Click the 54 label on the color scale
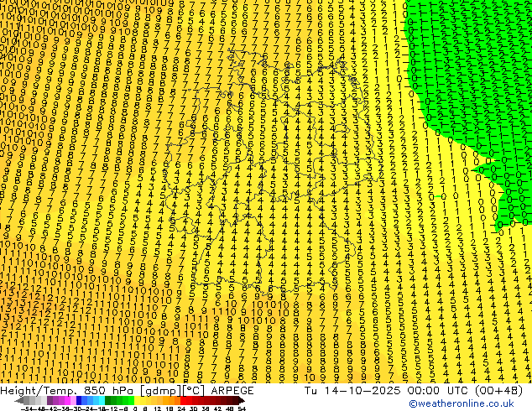532x411 pixels. pyautogui.click(x=242, y=408)
